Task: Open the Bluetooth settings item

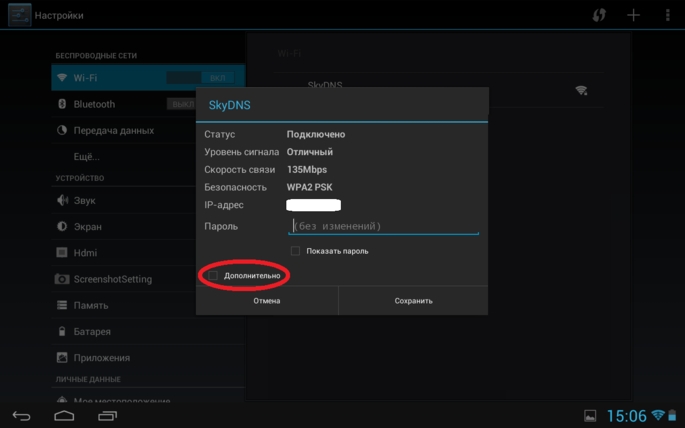Action: coord(124,104)
